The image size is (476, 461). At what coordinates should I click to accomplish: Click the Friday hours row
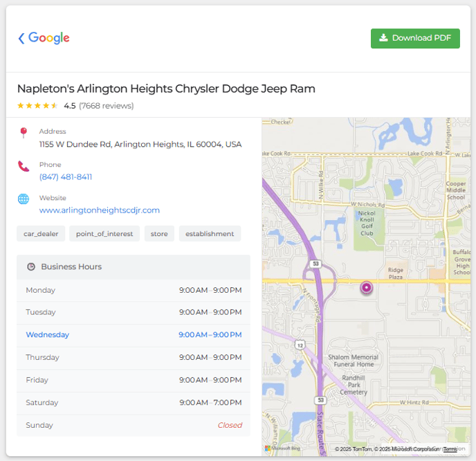134,380
